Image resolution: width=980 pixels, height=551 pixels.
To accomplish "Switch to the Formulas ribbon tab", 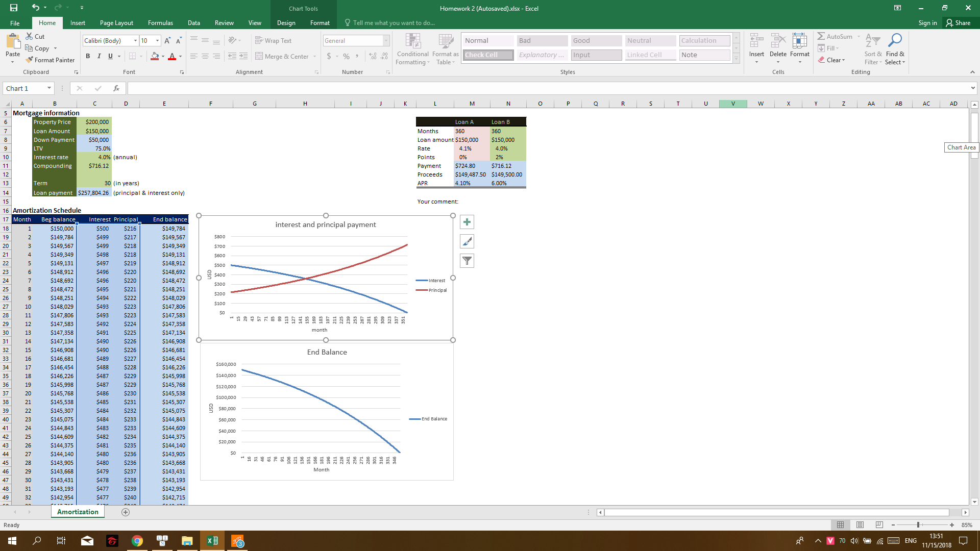I will click(x=160, y=23).
